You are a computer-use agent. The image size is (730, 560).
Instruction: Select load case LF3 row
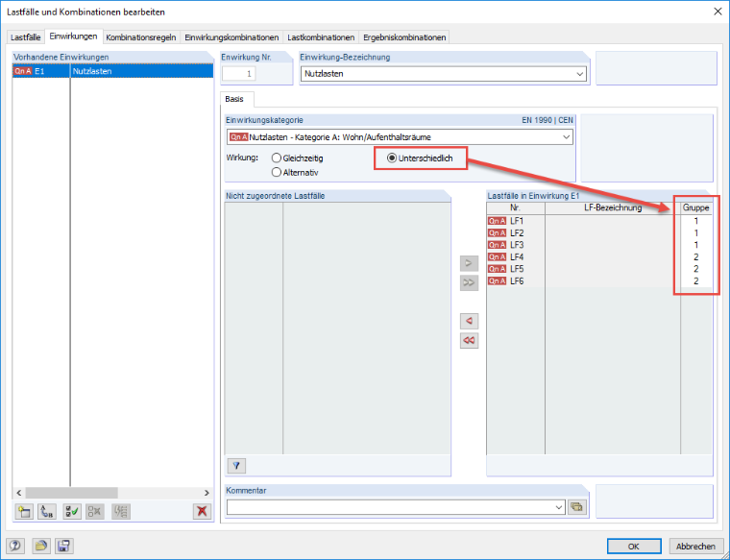tap(599, 245)
